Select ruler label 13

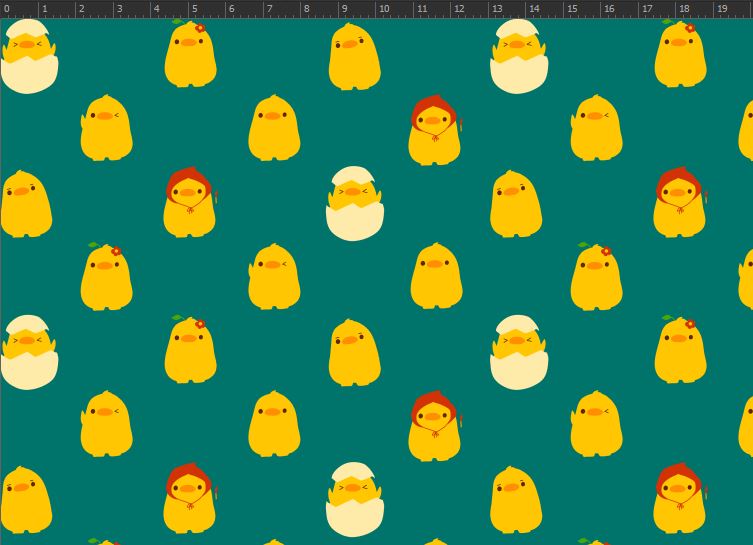point(497,9)
